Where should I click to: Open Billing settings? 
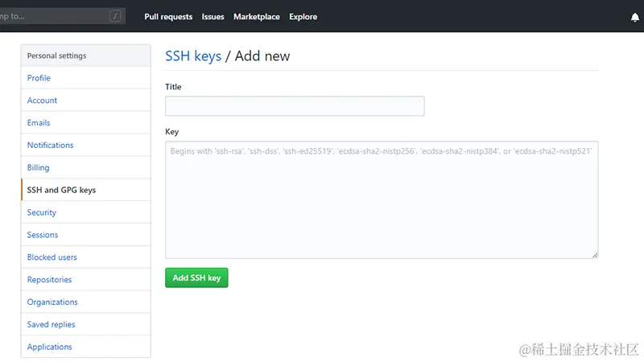(x=86, y=167)
